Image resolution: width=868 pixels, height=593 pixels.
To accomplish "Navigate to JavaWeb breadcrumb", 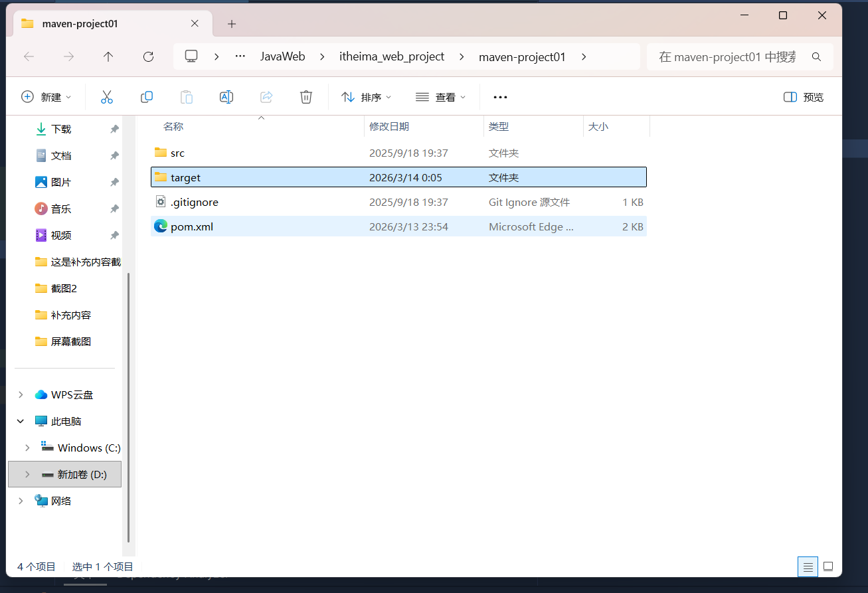I will click(283, 57).
